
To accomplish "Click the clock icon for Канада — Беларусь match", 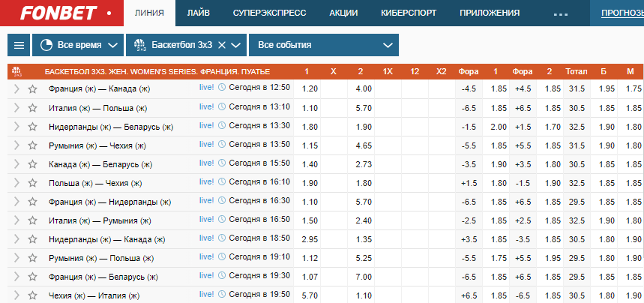I will (222, 163).
